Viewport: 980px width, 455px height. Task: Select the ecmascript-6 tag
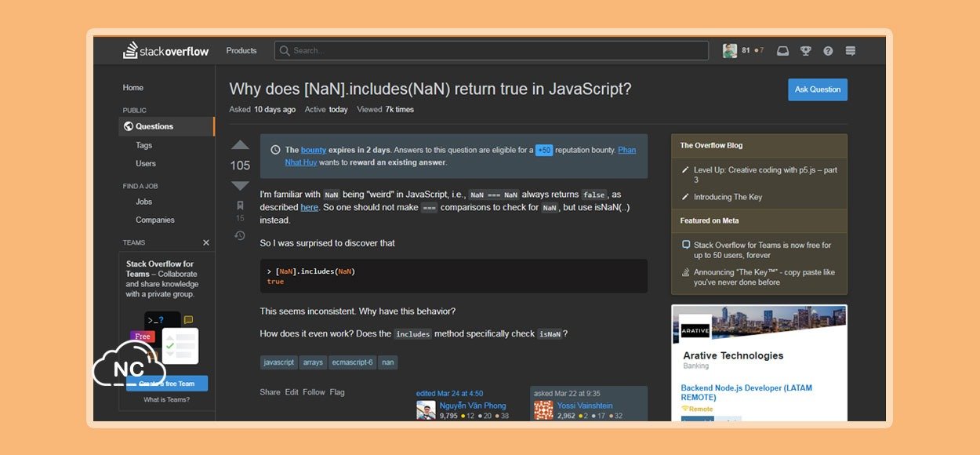click(352, 362)
